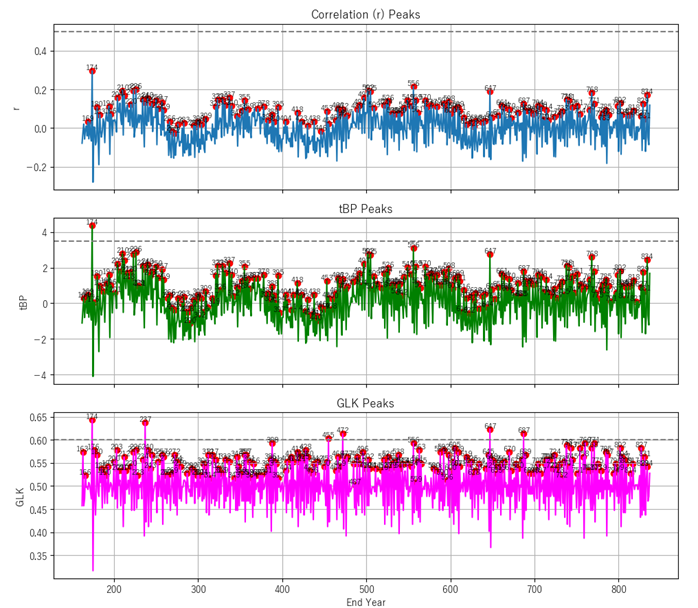Click the 0.60 tick on GLK y-axis
Viewport: 698px width, 608px height.
click(x=38, y=440)
